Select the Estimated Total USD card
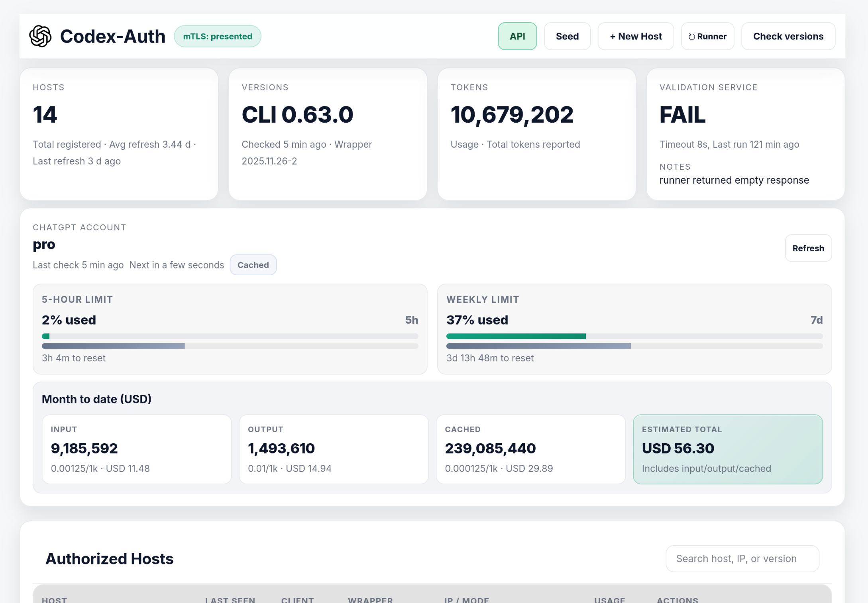Image resolution: width=868 pixels, height=603 pixels. coord(727,449)
